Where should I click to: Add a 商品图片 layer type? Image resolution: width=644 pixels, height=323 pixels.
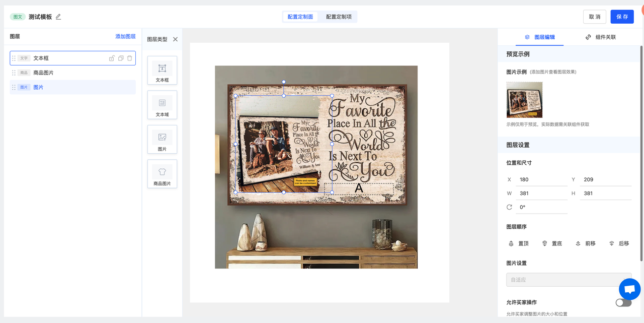pyautogui.click(x=162, y=174)
